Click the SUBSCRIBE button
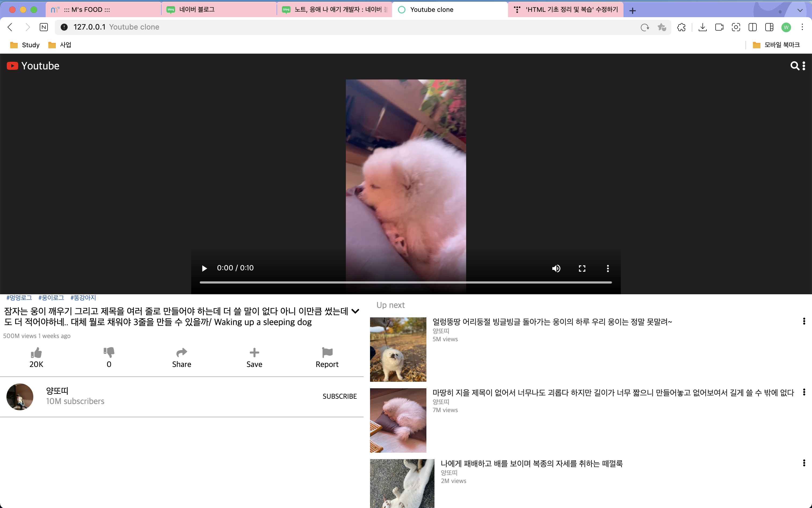Viewport: 812px width, 508px height. pos(340,397)
